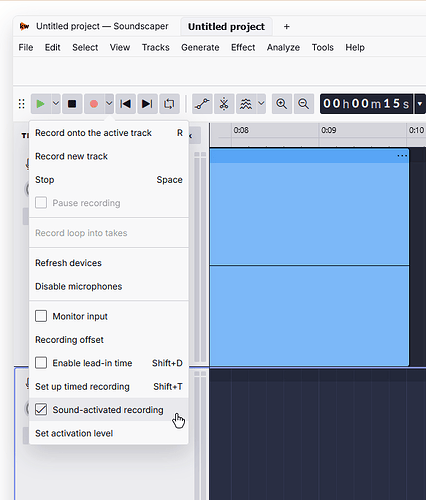Image resolution: width=426 pixels, height=500 pixels.
Task: Start recording with the red Record button
Action: pyautogui.click(x=94, y=104)
